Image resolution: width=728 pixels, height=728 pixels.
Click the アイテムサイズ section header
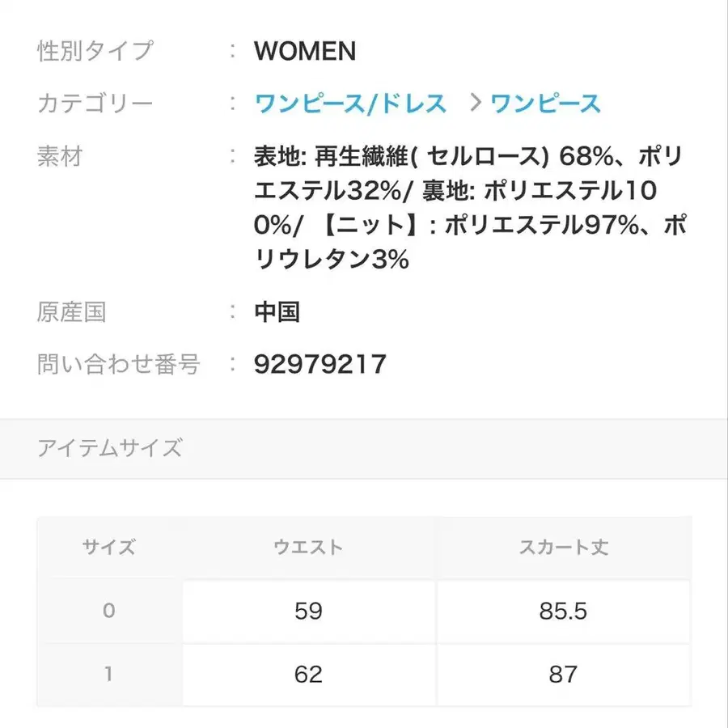[x=111, y=448]
